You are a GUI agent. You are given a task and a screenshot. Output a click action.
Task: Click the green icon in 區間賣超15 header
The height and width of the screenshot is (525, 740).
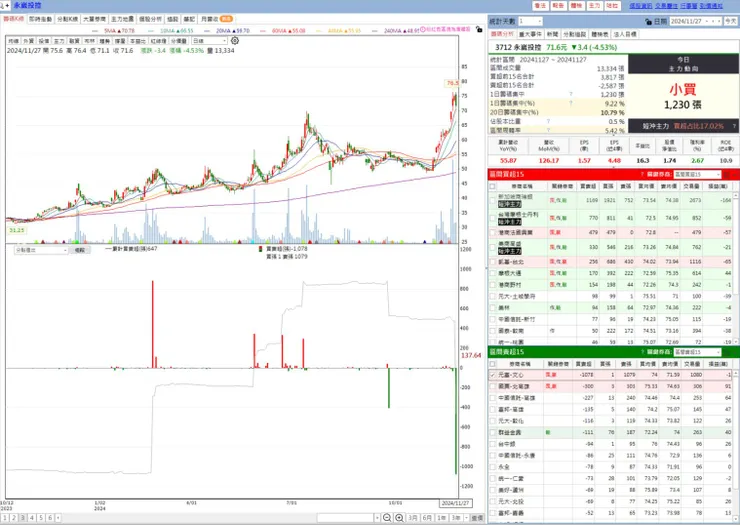pos(727,352)
